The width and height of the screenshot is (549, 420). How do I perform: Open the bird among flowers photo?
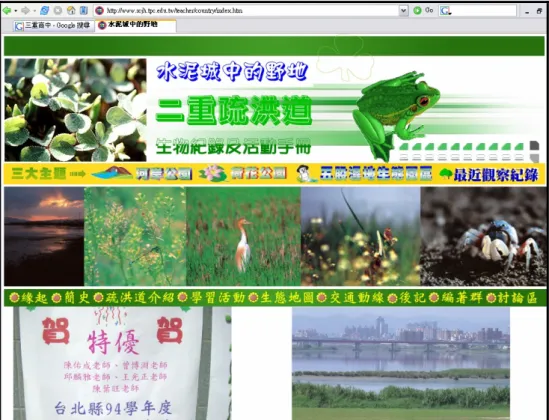point(361,236)
